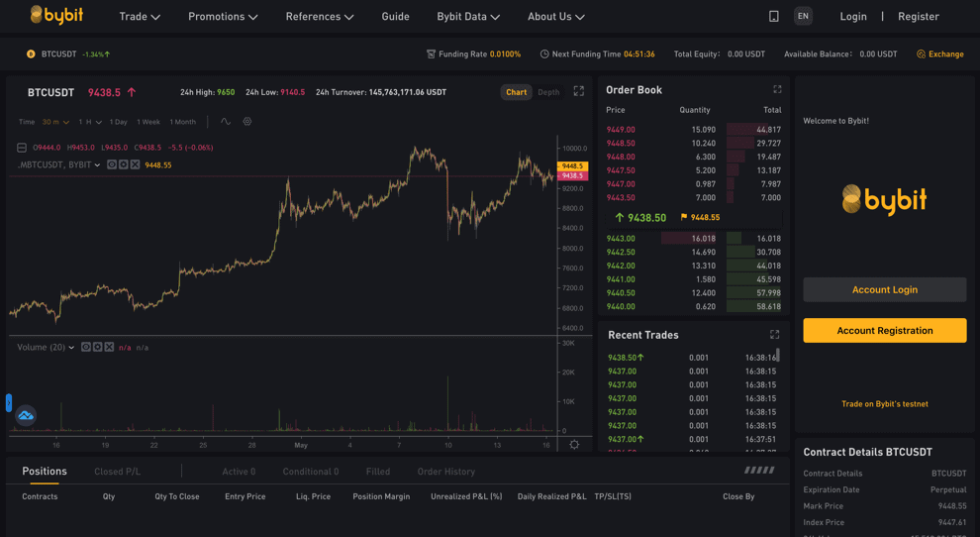Viewport: 980px width, 537px height.
Task: Click the Account Login button
Action: (x=884, y=289)
